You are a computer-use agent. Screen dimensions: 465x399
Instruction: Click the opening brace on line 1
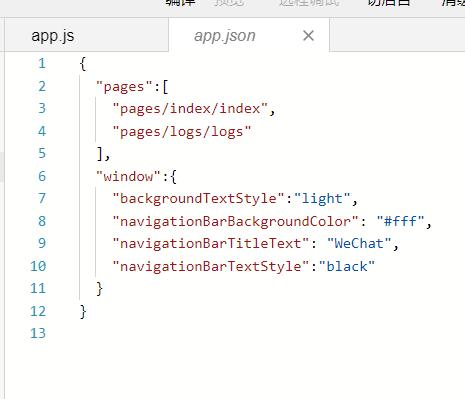[83, 64]
